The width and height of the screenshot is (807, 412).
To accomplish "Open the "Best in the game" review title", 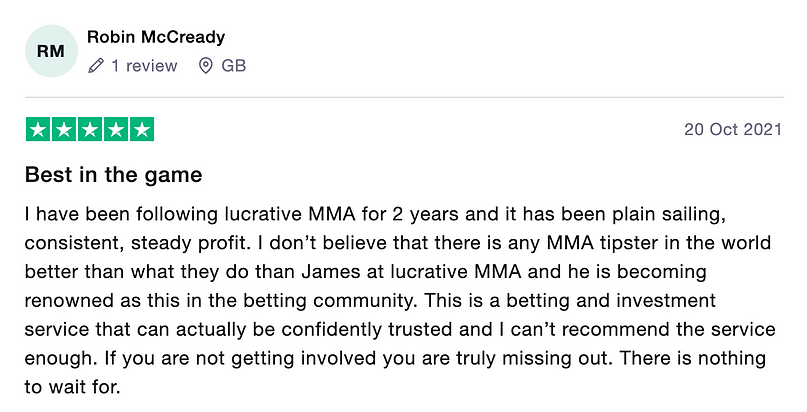I will [x=114, y=175].
